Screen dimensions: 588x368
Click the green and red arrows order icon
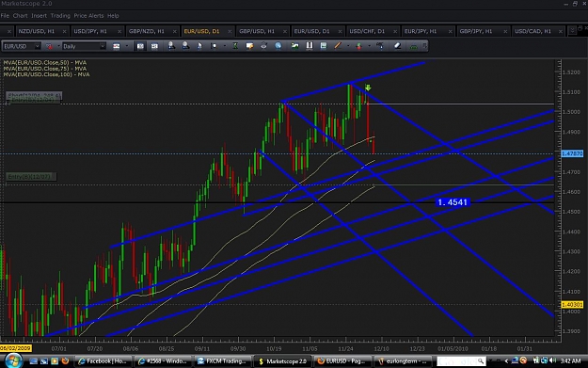(358, 46)
